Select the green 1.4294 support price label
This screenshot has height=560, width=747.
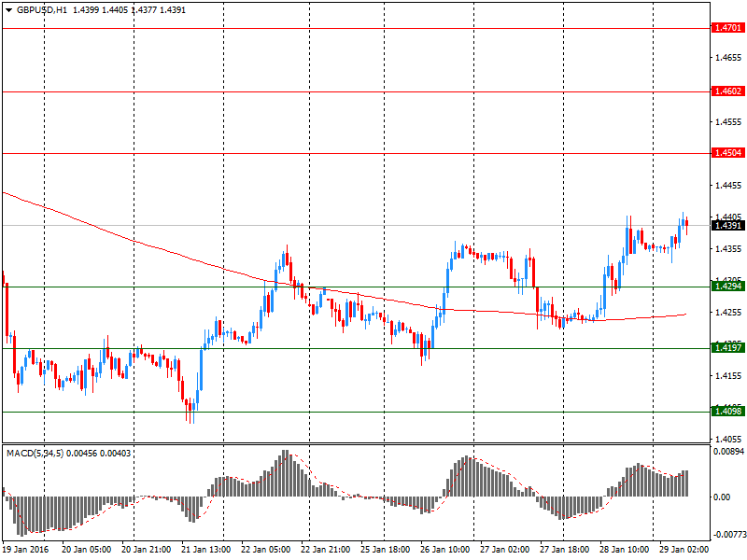pos(728,287)
